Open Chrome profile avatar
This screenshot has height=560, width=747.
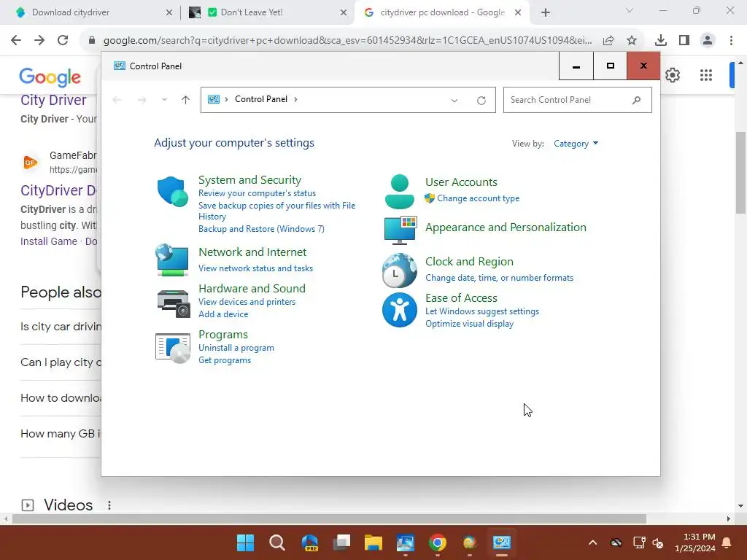(708, 41)
